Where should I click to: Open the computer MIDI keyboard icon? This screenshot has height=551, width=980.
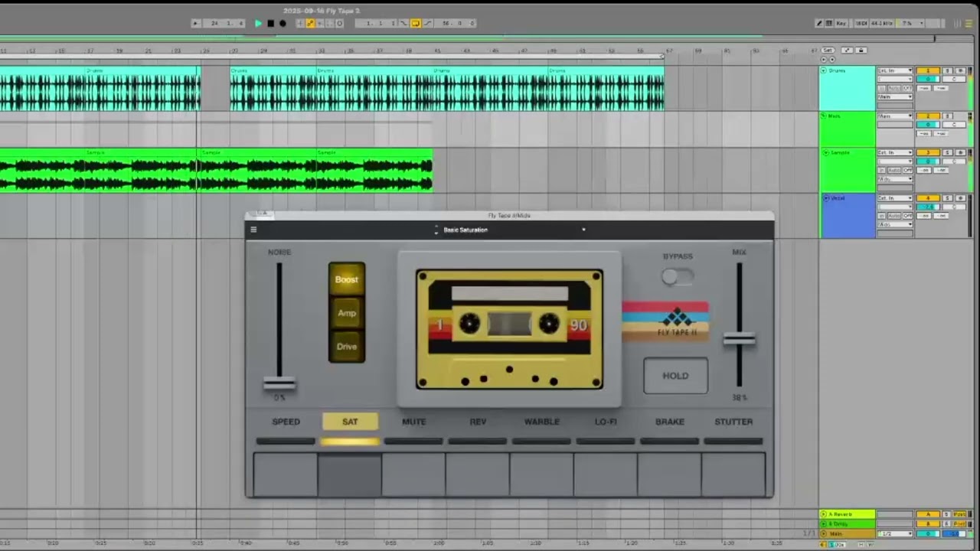coord(829,24)
